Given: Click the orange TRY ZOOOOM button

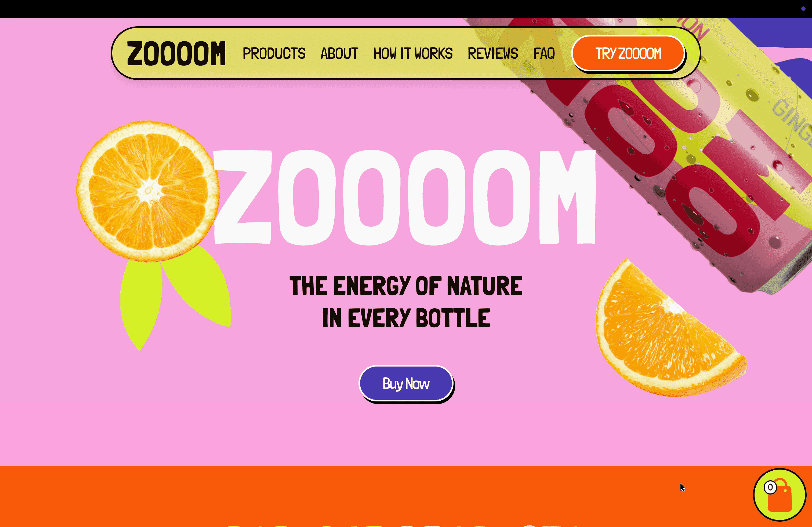Looking at the screenshot, I should pos(628,53).
